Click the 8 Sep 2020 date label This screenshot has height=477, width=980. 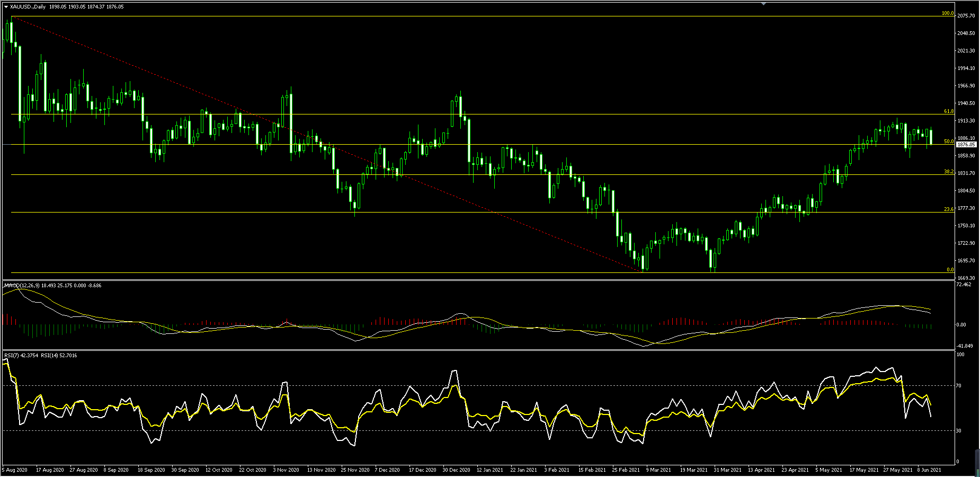click(116, 470)
